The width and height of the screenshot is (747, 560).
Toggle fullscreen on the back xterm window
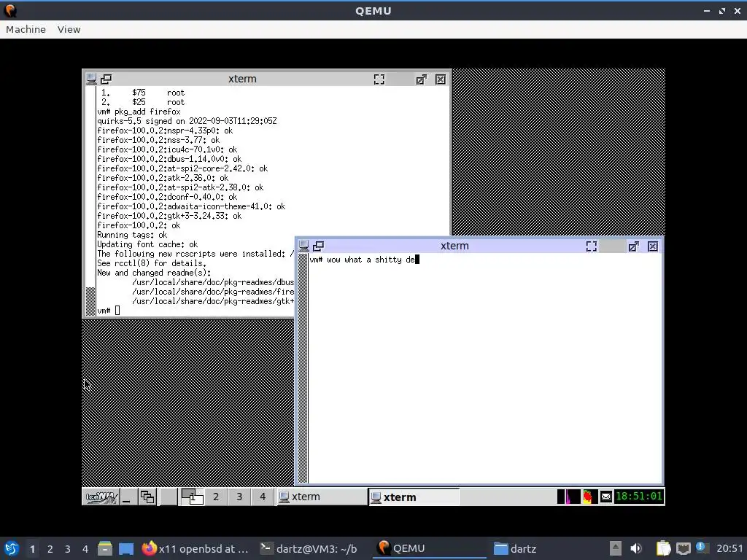(x=379, y=79)
